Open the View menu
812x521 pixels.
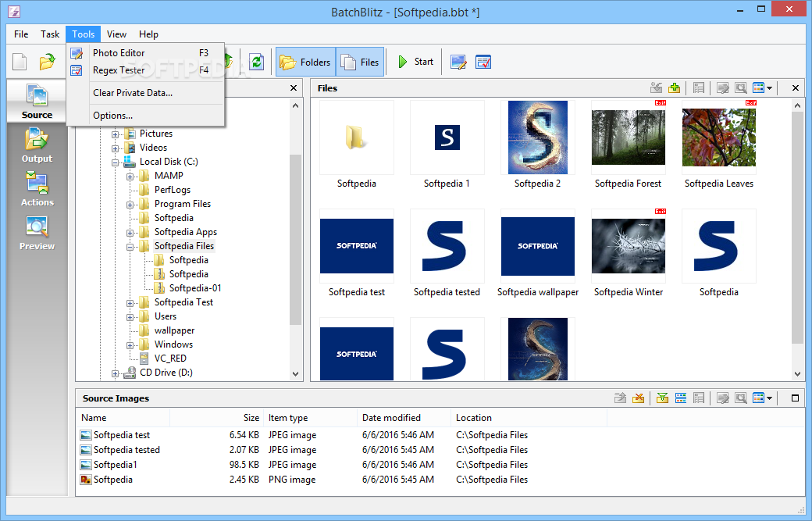pyautogui.click(x=116, y=34)
